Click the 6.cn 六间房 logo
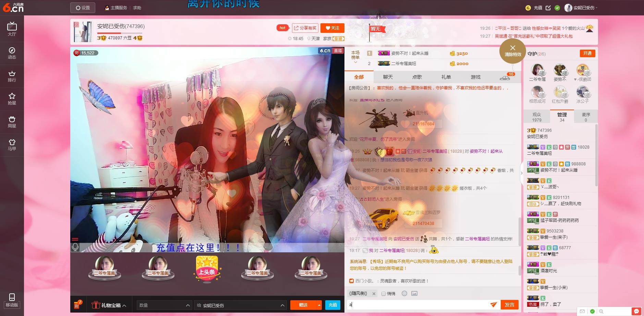Viewport: 644px width, 316px height. [x=13, y=8]
